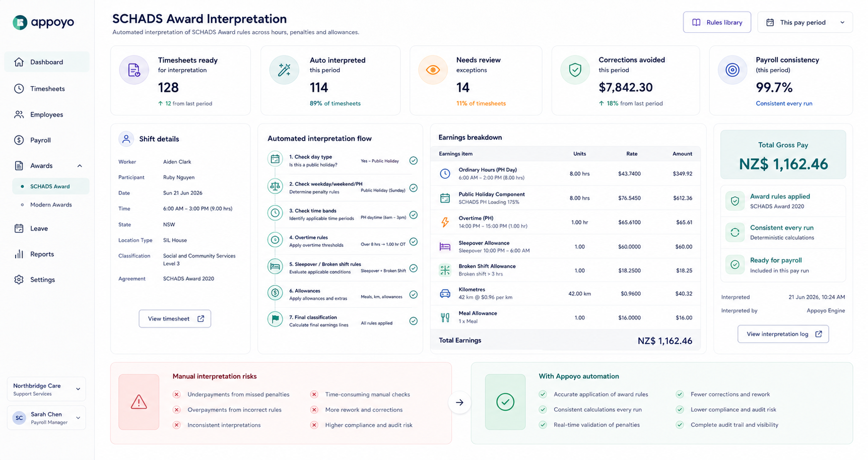Click the Employees people icon
868x460 pixels.
point(19,114)
